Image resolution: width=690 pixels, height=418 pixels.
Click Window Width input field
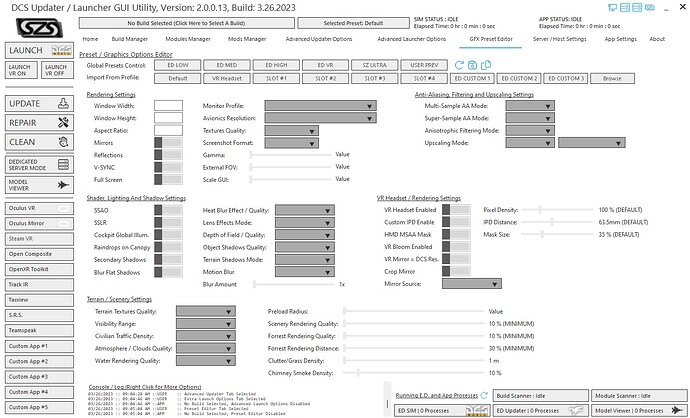[168, 106]
